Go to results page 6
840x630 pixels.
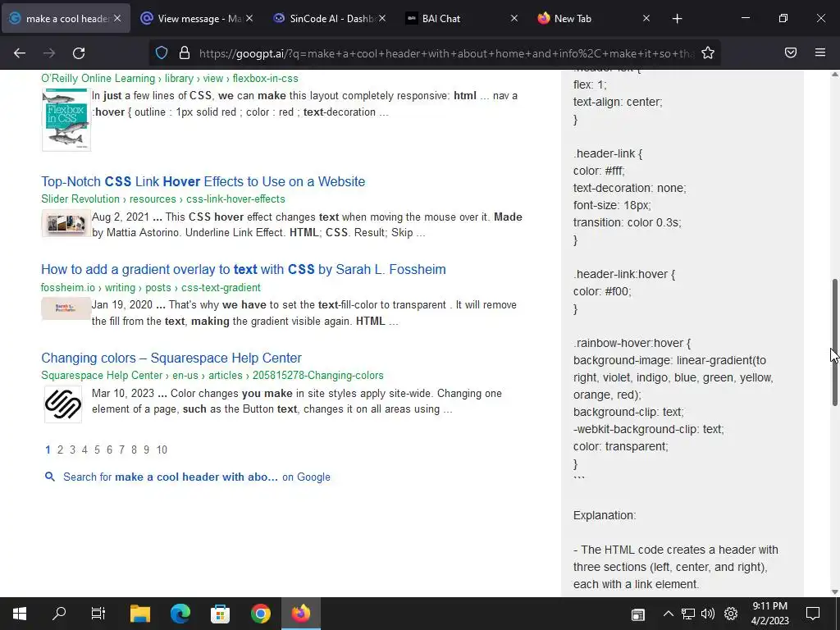(109, 450)
